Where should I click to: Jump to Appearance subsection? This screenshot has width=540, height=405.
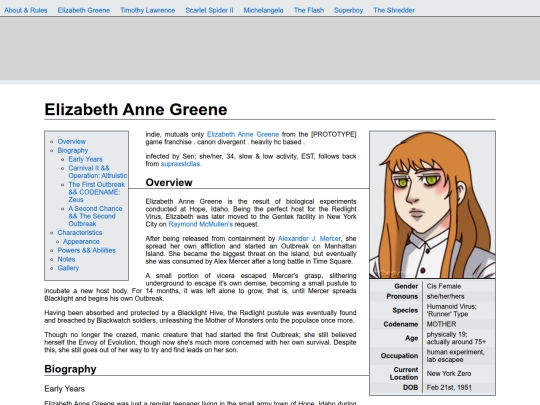81,241
